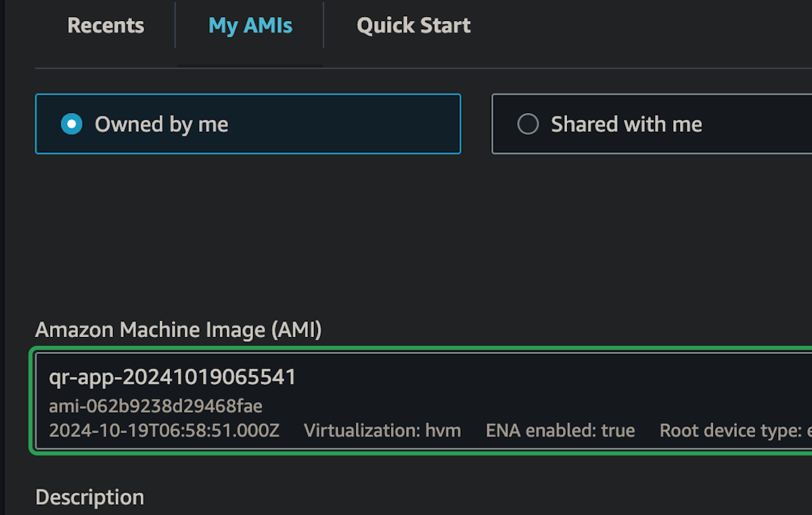Click the ENA enabled: true text
Screen dimensions: 812x515
tap(560, 430)
